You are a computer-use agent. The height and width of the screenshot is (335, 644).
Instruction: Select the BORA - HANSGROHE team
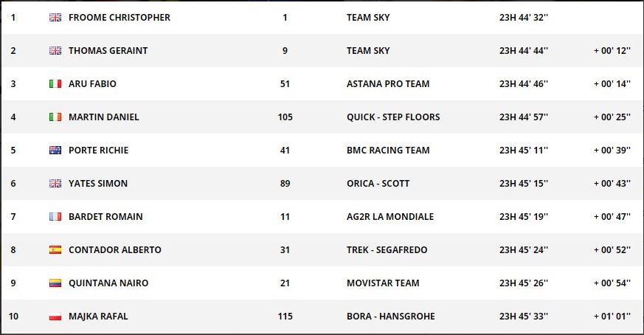click(390, 316)
